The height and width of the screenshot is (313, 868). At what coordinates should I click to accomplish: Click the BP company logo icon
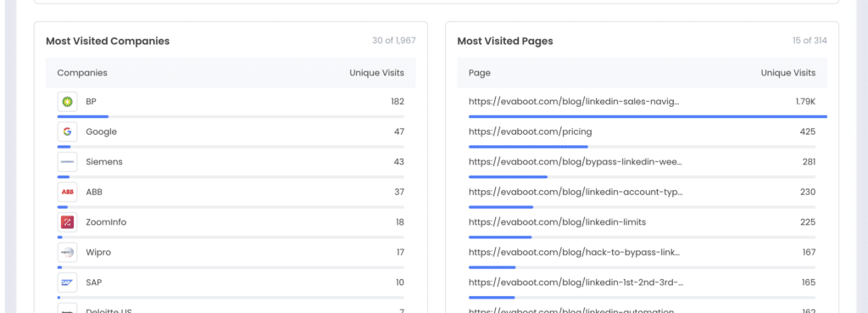point(68,102)
